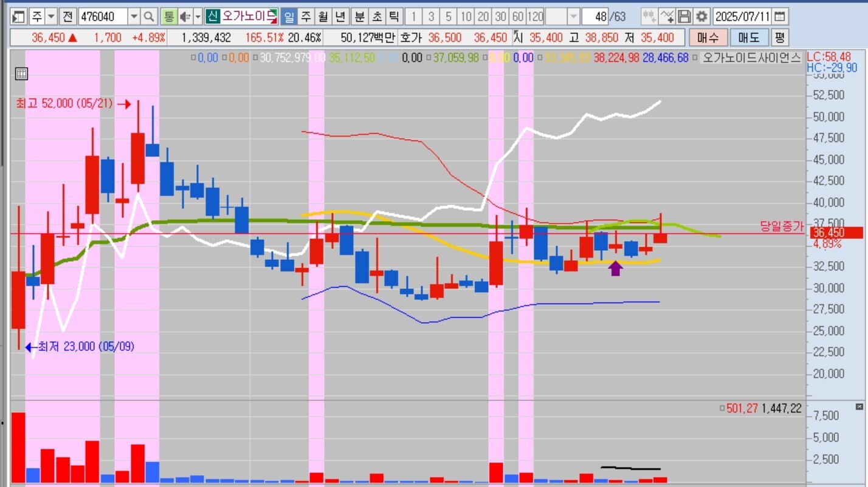
Task: Click the grid table icon on chart
Action: pyautogui.click(x=21, y=74)
